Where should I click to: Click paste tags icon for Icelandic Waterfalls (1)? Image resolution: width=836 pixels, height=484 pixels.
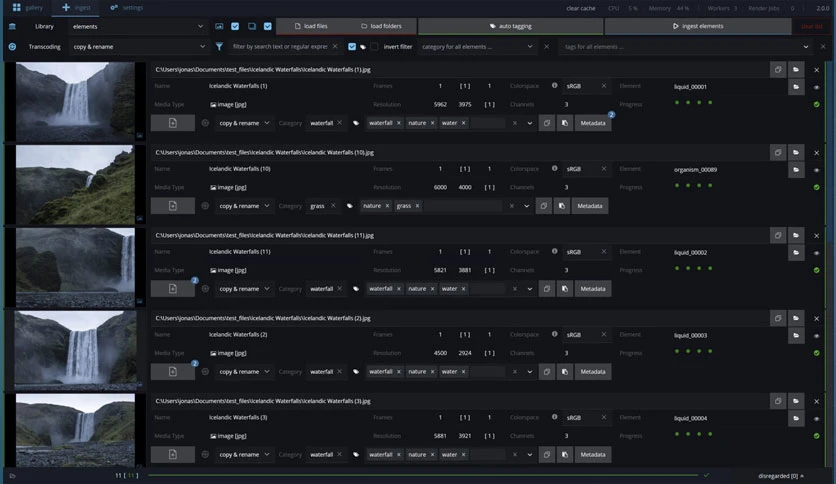point(565,123)
